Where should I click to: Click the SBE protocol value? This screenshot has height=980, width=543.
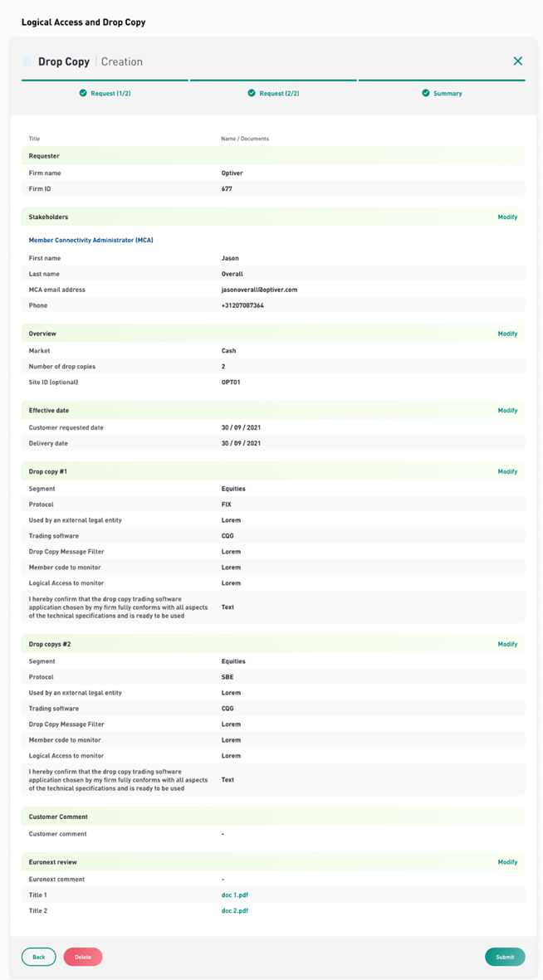coord(227,677)
